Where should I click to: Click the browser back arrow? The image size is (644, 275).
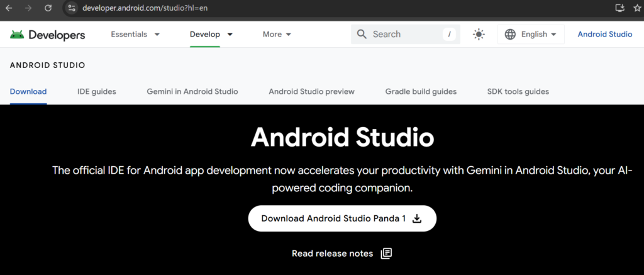pos(9,8)
